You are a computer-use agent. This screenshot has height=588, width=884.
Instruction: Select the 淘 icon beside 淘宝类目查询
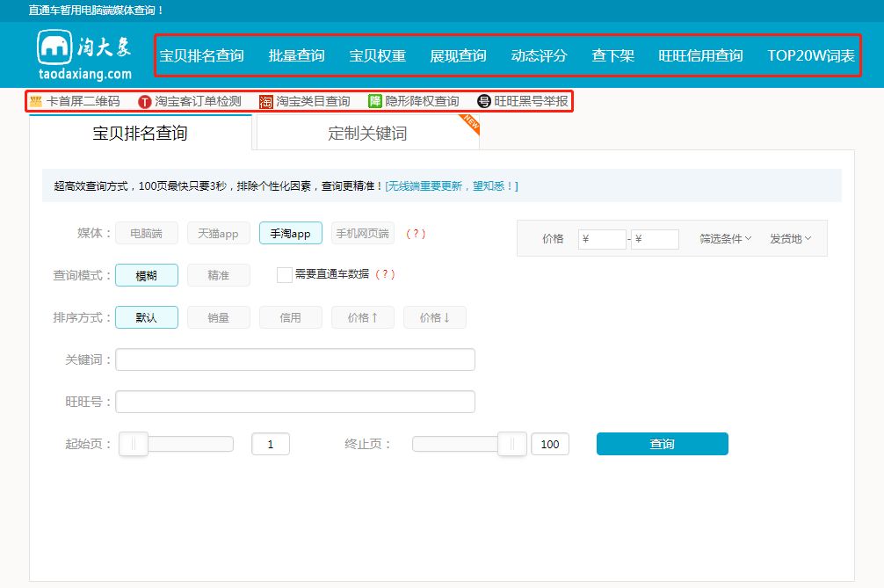tap(265, 101)
